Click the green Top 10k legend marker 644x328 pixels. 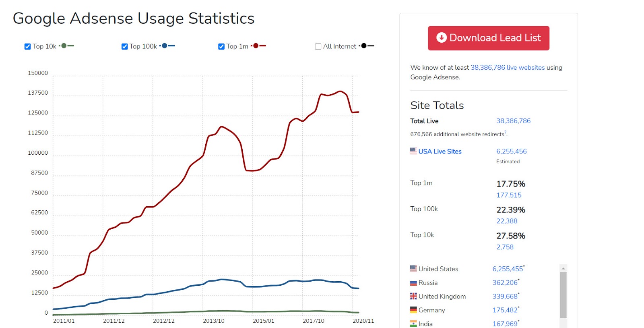(x=66, y=46)
